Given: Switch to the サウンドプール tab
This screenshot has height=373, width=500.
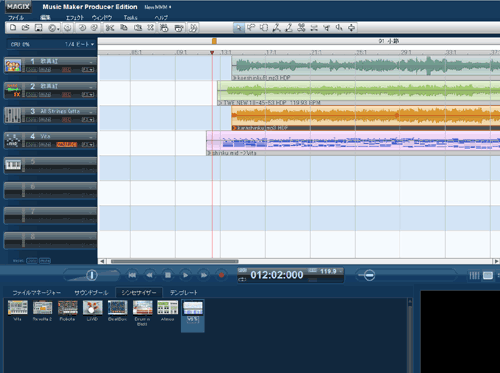Looking at the screenshot, I should 91,293.
